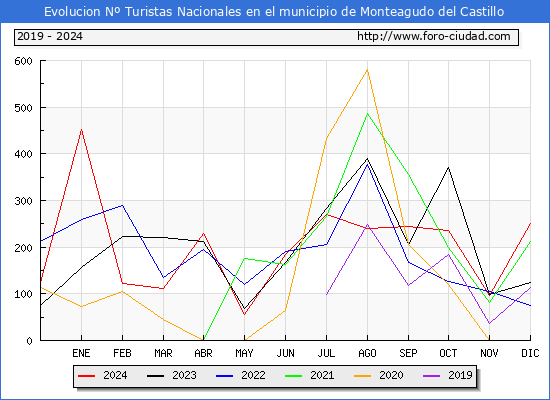Click the black 2023 legend color line

coord(155,376)
